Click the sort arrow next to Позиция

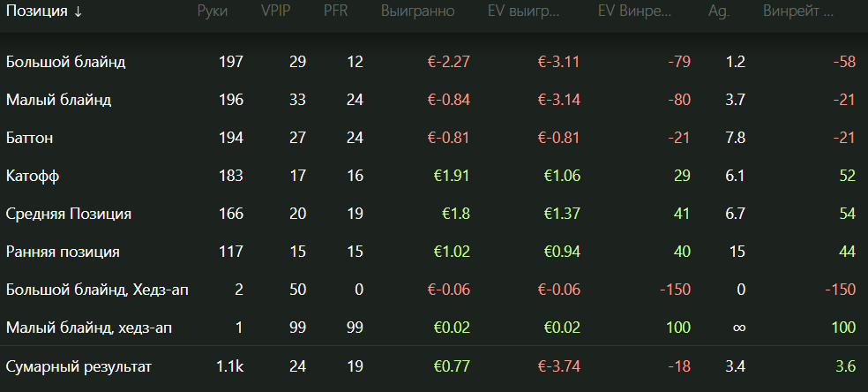(x=78, y=11)
